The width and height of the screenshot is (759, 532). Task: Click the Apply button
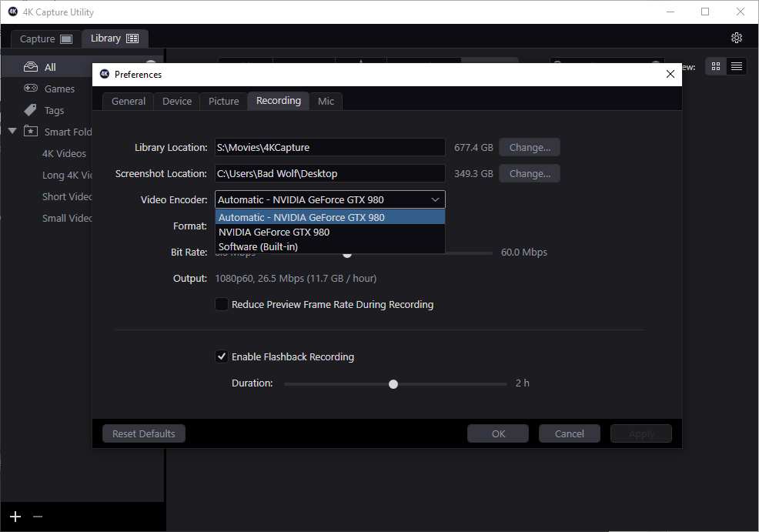click(x=641, y=433)
